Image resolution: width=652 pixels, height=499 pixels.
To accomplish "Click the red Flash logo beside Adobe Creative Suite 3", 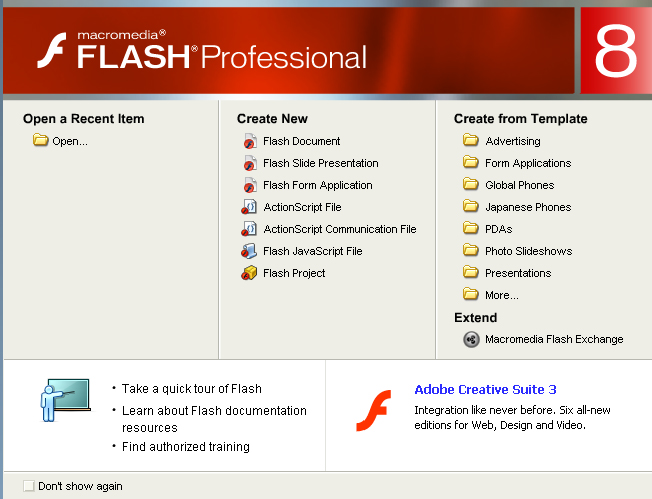I will tap(373, 410).
